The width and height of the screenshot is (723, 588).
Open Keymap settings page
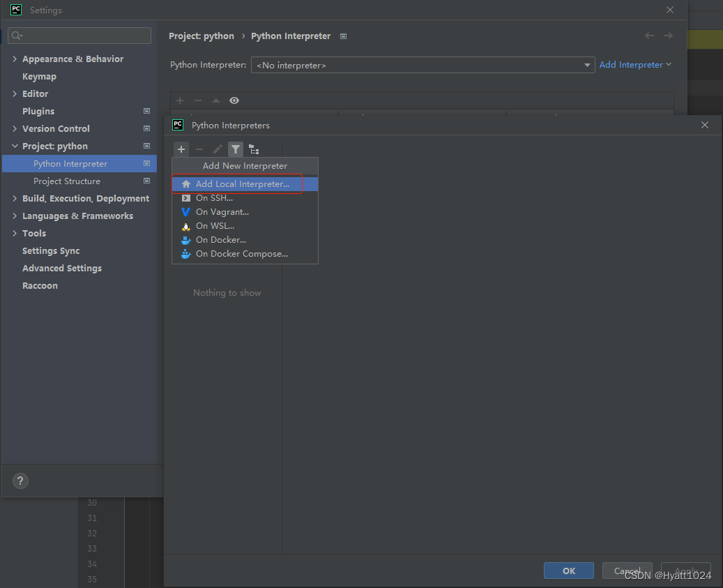point(39,77)
